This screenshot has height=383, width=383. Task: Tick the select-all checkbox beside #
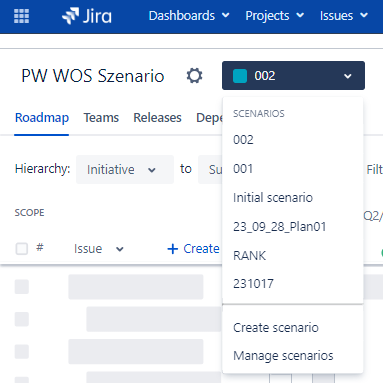coord(22,248)
